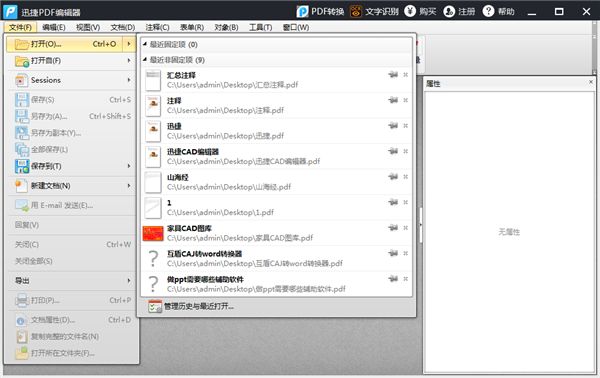Click the 新建文档 icon

[21, 186]
